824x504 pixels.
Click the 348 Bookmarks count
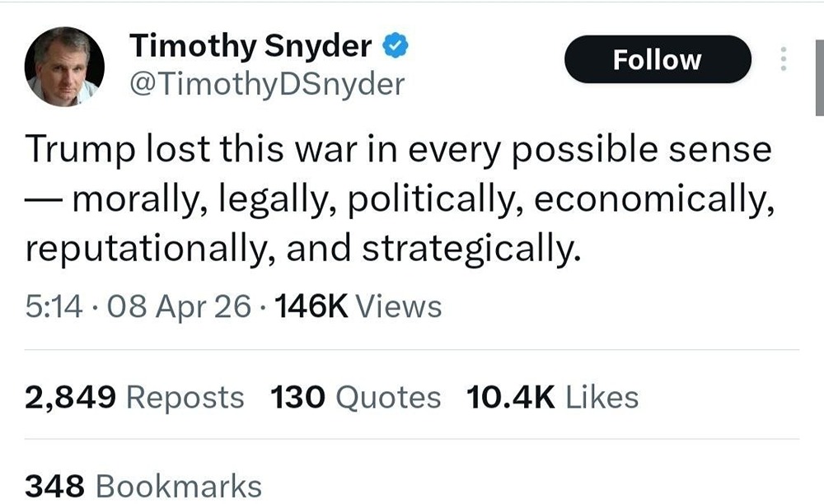click(x=143, y=486)
